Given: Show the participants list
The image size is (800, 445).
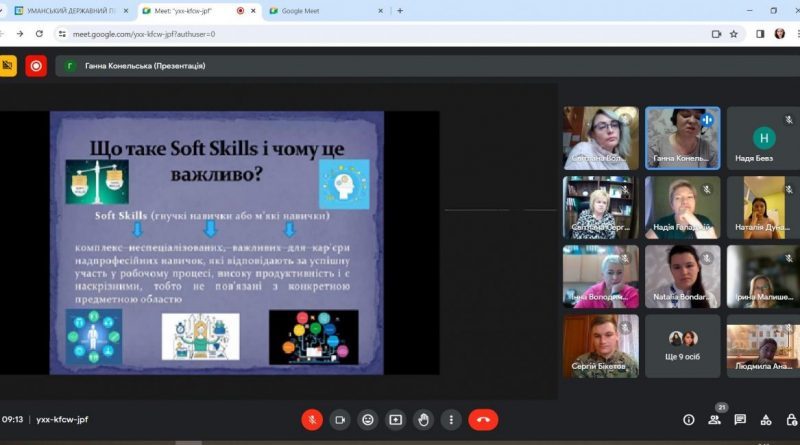Looking at the screenshot, I should pos(714,420).
